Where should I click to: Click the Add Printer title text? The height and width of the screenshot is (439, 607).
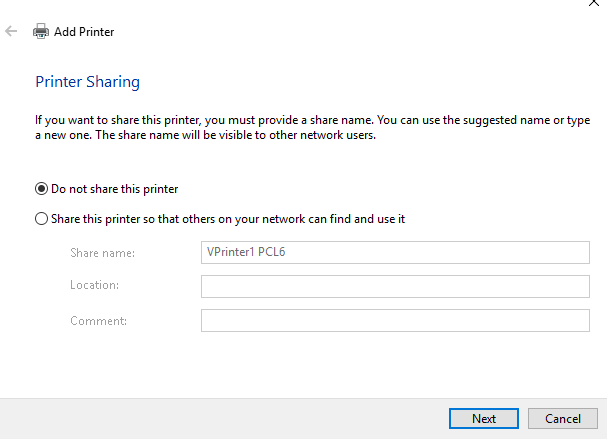pyautogui.click(x=84, y=32)
